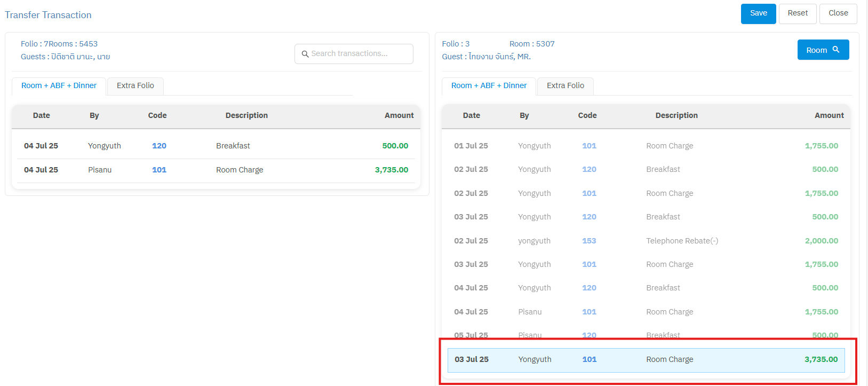The image size is (868, 386).
Task: Select Room + ABF + Dinner tab on right
Action: point(489,86)
